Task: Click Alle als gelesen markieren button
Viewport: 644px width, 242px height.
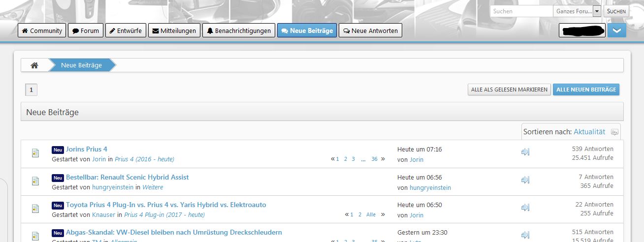Action: 509,90
